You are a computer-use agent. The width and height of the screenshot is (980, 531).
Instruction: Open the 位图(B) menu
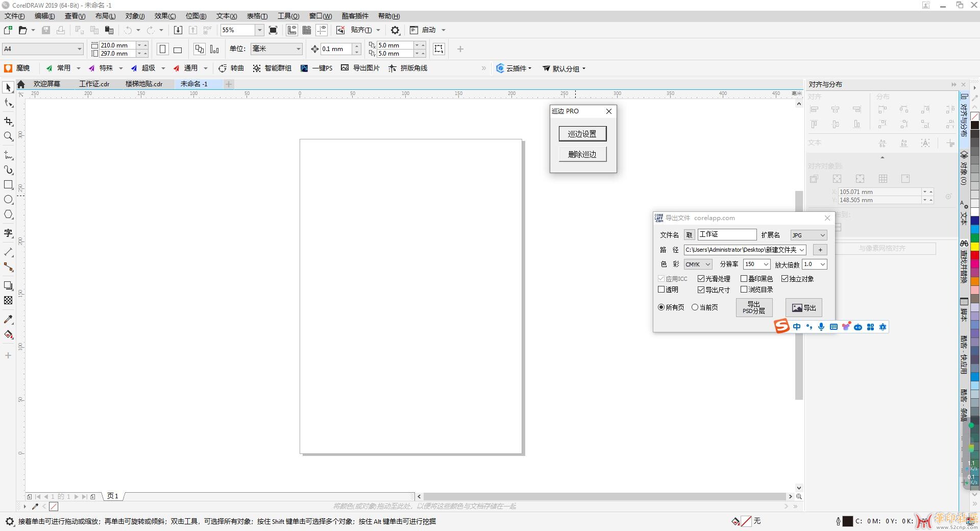tap(196, 16)
